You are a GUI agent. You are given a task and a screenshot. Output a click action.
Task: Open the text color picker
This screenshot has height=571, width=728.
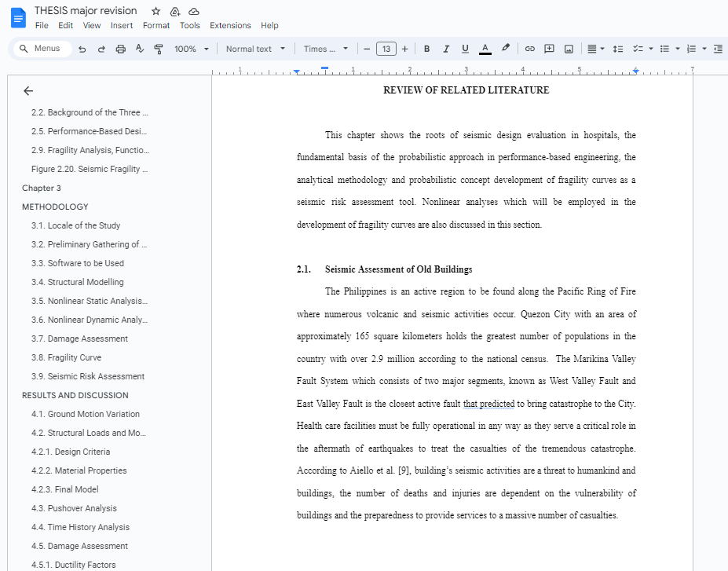[x=485, y=49]
